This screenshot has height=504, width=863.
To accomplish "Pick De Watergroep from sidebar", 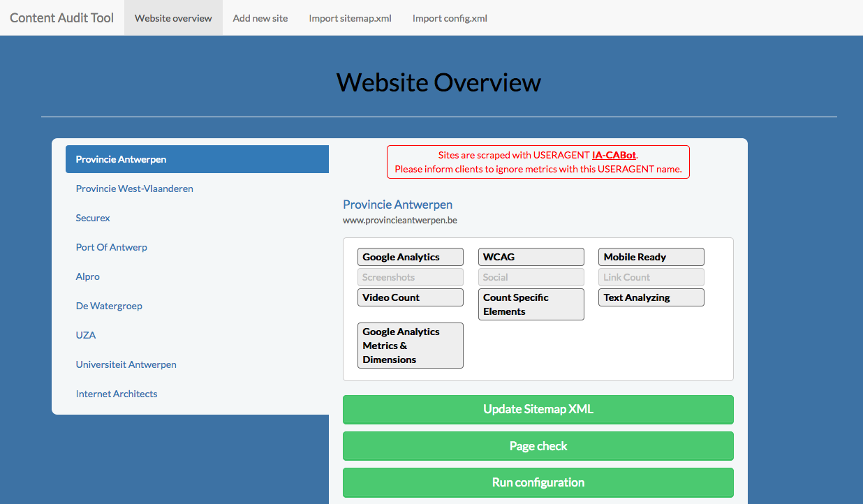I will (x=197, y=306).
